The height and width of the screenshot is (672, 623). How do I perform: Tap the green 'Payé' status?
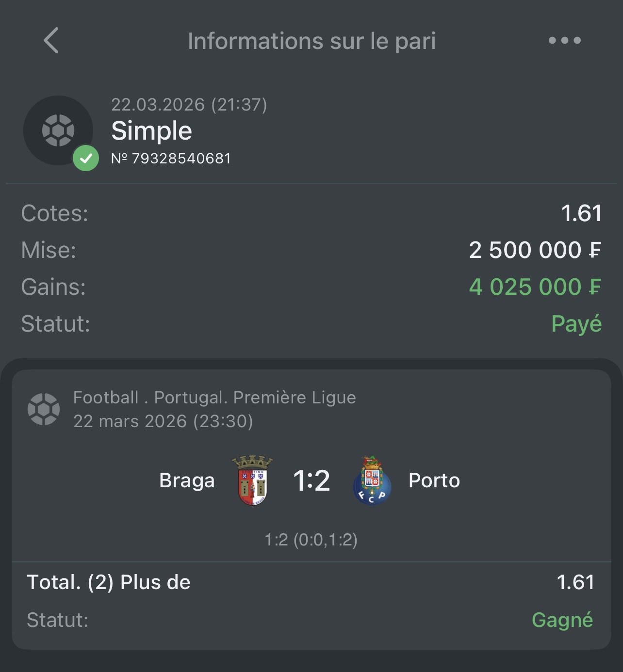576,324
